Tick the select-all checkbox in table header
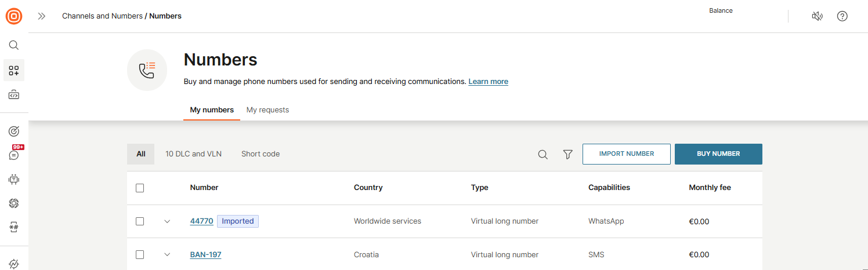This screenshot has height=270, width=868. point(140,188)
